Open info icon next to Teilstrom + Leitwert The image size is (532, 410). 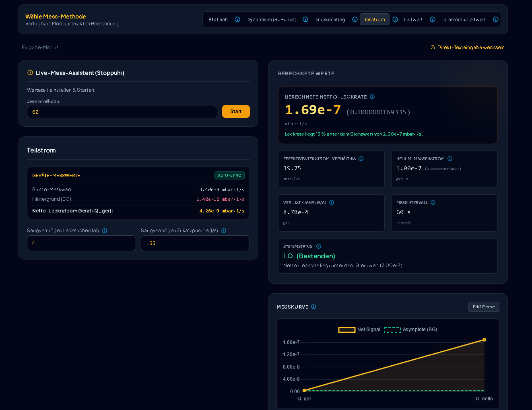(x=496, y=19)
